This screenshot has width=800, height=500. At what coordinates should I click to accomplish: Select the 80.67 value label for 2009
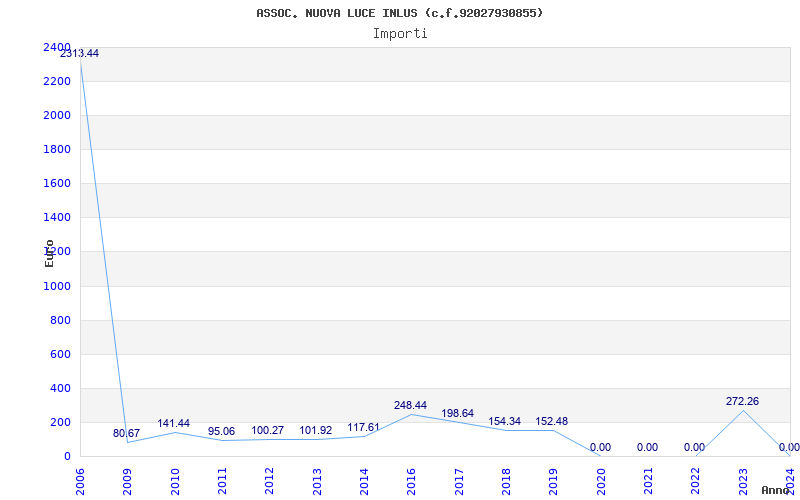pos(126,433)
